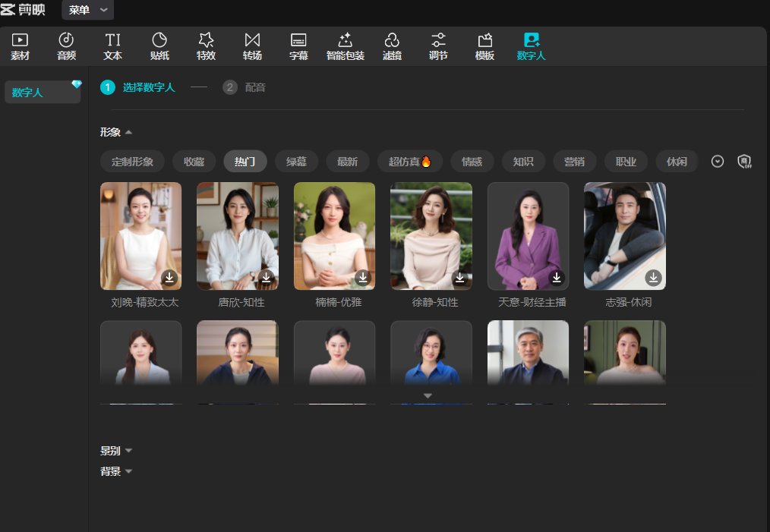Viewport: 770px width, 532px height.
Task: Open the 素材 media panel
Action: [20, 46]
